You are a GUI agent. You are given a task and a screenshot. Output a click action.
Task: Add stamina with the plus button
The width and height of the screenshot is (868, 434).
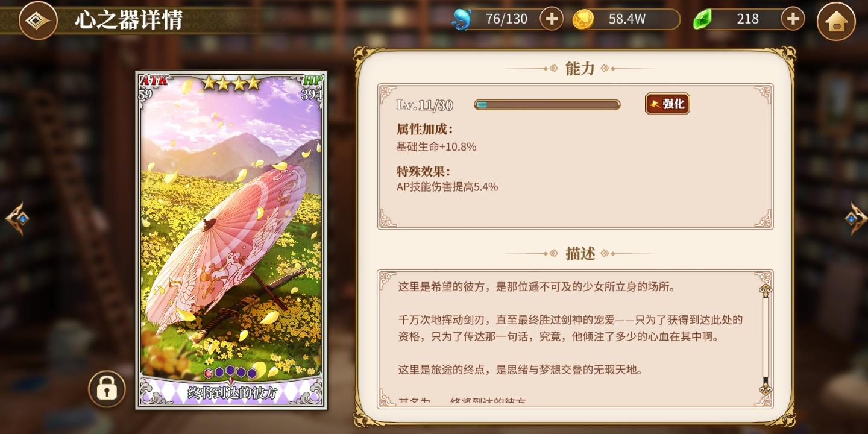point(552,19)
